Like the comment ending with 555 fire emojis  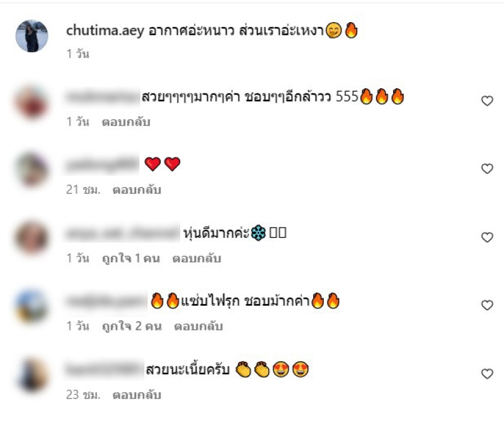pos(487,101)
